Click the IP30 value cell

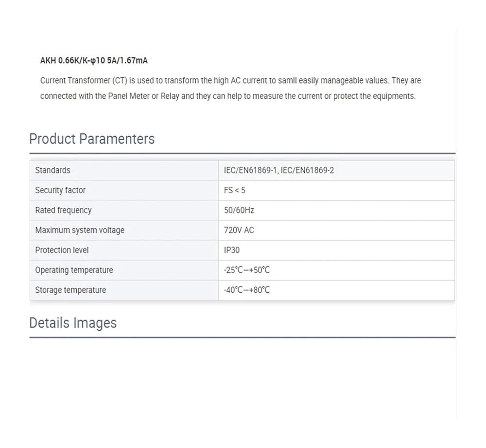tap(232, 250)
